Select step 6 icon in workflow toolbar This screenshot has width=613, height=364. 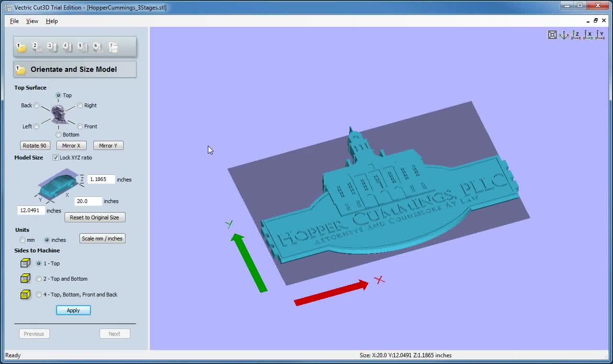(x=98, y=47)
